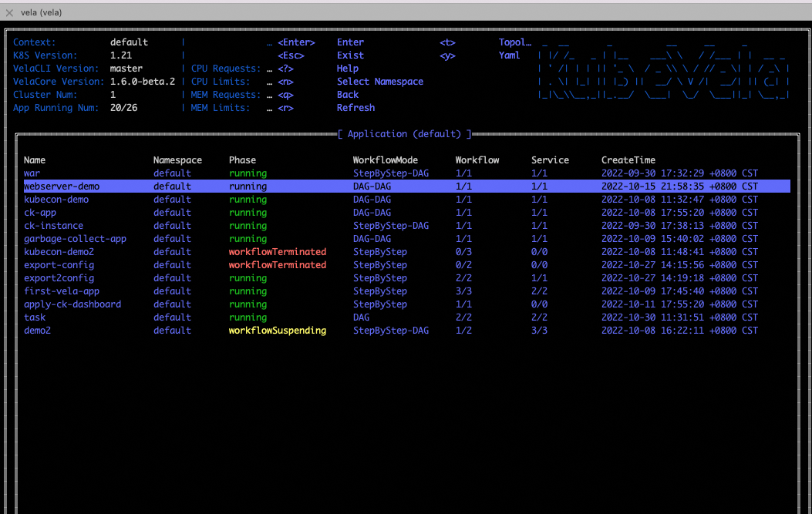Image resolution: width=812 pixels, height=514 pixels.
Task: Click the ck-instance application name
Action: pyautogui.click(x=53, y=226)
